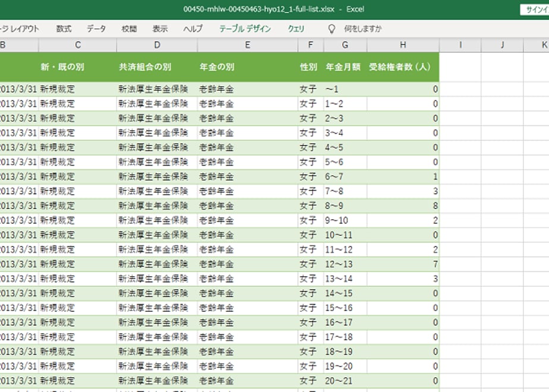The height and width of the screenshot is (392, 549).
Task: Select the cell containing 1～2
Action: tap(345, 104)
